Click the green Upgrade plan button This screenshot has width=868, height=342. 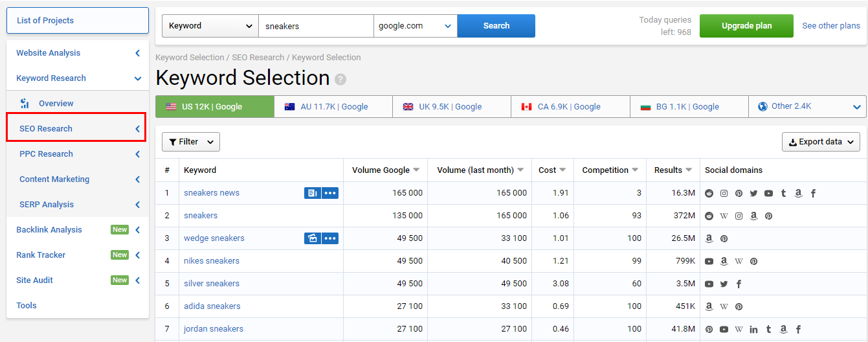(746, 26)
